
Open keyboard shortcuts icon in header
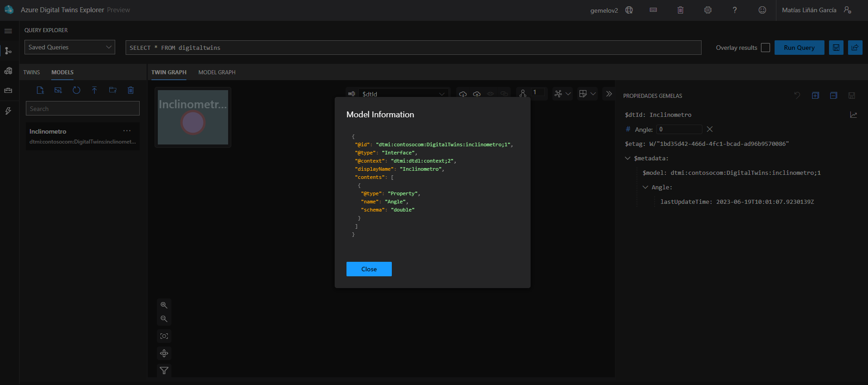point(653,10)
